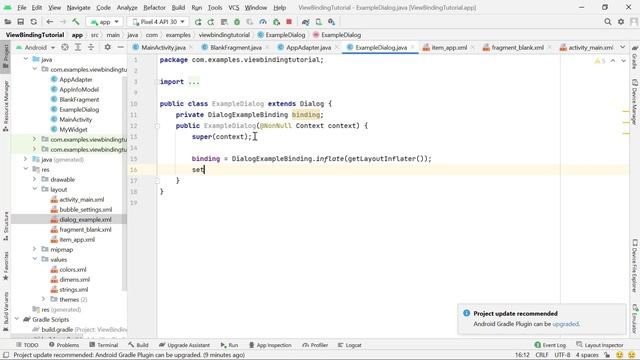
Task: Go to next highlighted warning arrow
Action: 623,61
